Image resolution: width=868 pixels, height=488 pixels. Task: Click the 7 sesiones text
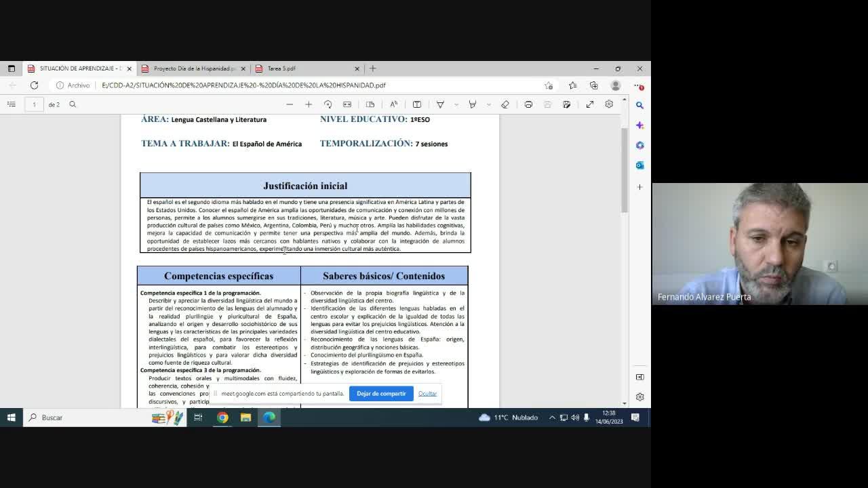click(x=431, y=144)
